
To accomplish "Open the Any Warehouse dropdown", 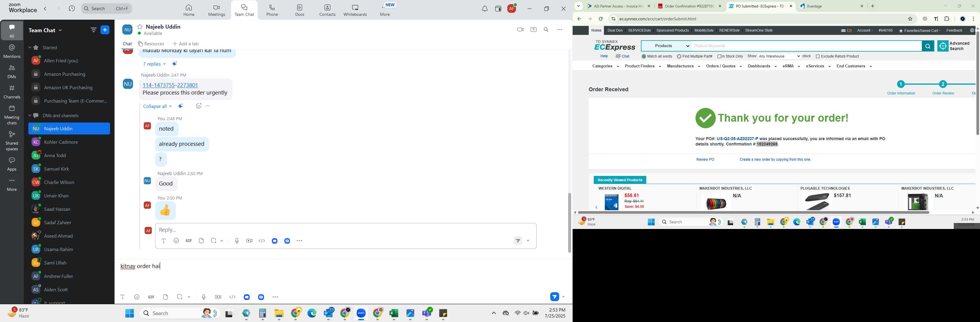I will (779, 56).
